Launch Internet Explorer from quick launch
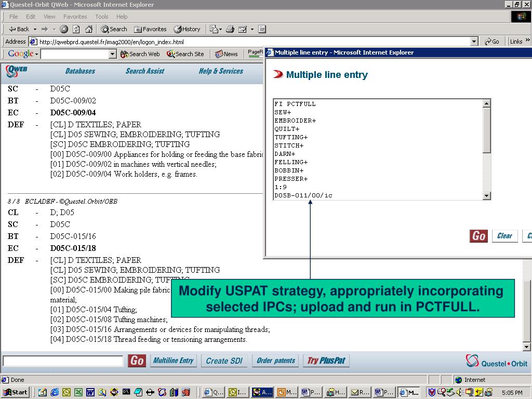The height and width of the screenshot is (399, 532). tap(55, 392)
